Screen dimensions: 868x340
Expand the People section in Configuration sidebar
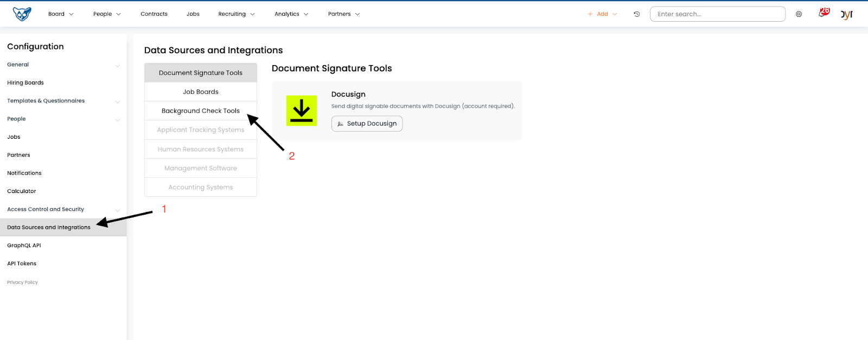[x=63, y=119]
